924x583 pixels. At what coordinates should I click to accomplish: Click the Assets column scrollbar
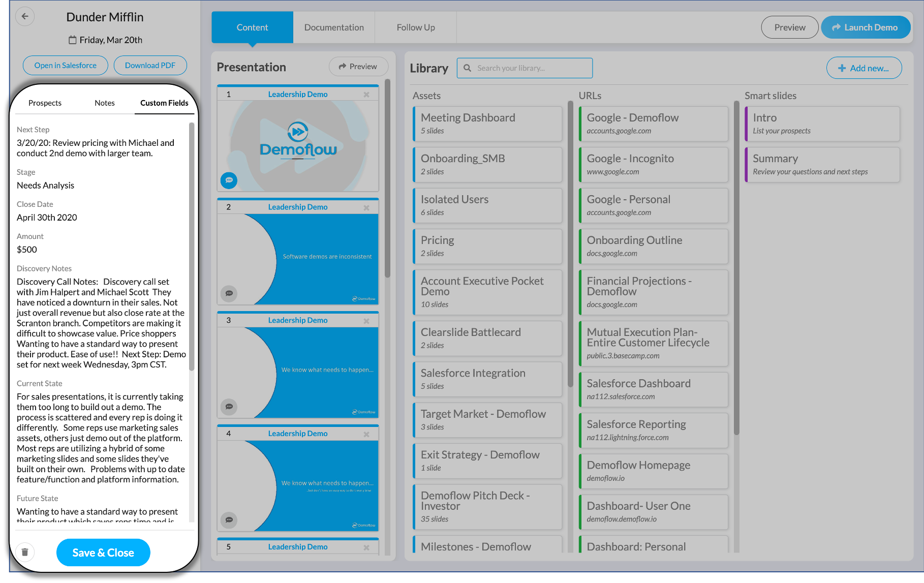570,244
